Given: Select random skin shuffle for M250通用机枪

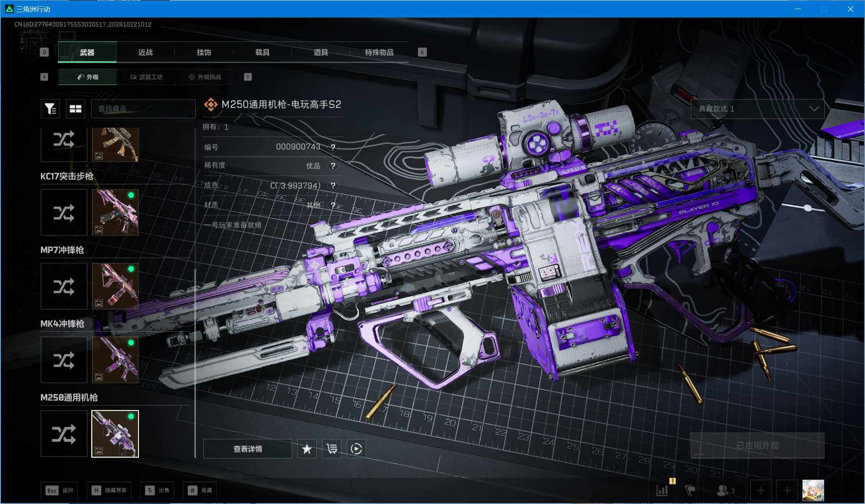Looking at the screenshot, I should coord(64,434).
